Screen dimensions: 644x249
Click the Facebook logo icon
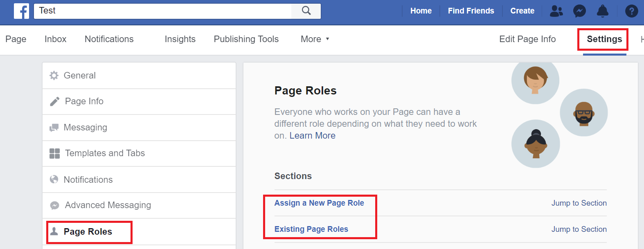[21, 11]
